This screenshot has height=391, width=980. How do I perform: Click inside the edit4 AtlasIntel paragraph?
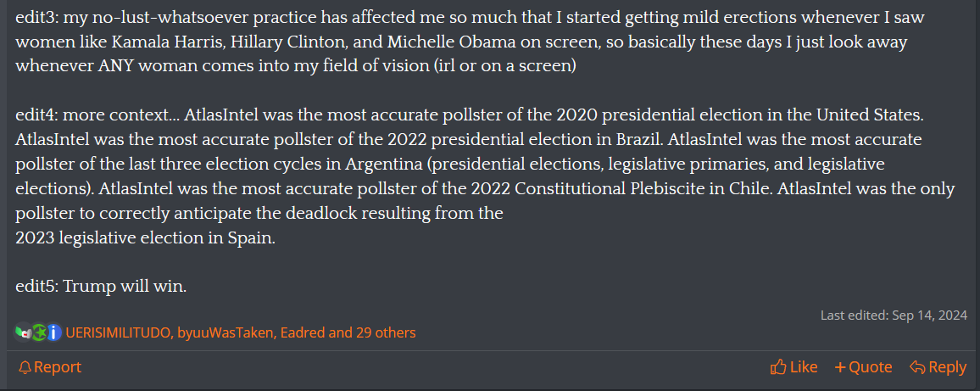(485, 176)
